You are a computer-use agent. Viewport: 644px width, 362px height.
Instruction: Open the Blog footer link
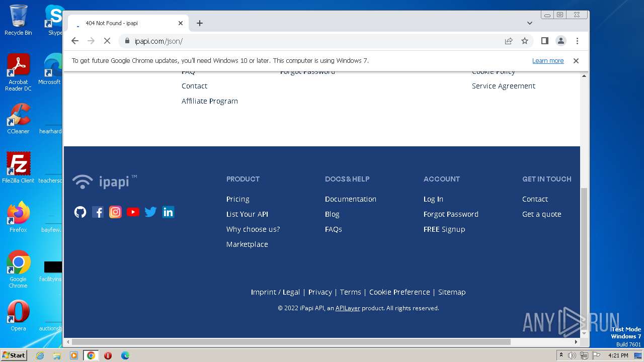(x=332, y=214)
